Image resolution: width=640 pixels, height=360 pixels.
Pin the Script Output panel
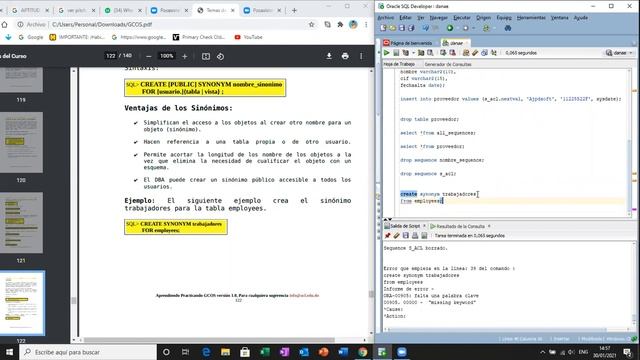(387, 236)
